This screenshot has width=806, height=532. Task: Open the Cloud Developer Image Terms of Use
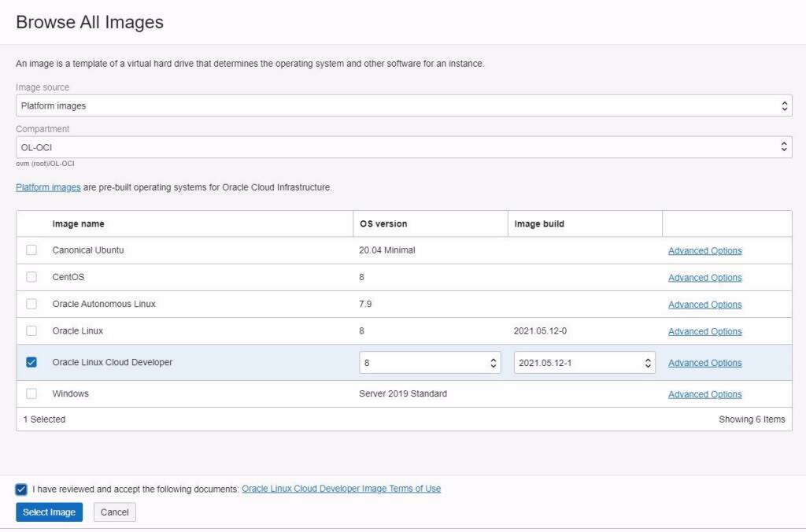pos(342,489)
